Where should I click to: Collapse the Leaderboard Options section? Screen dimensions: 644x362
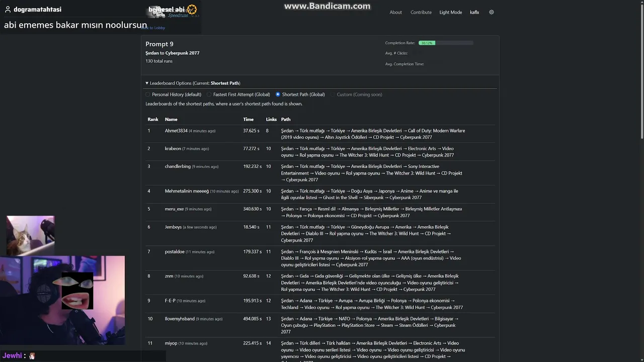click(x=193, y=83)
